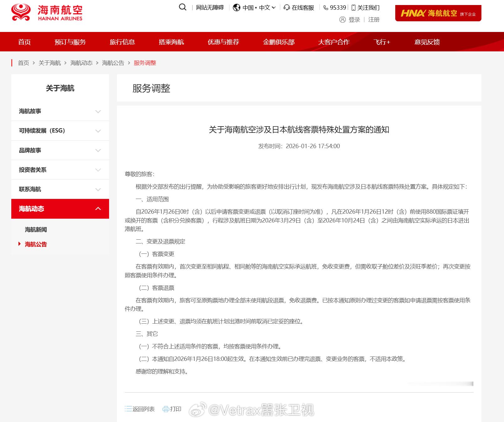The image size is (504, 422).
Task: Click the notice title 关于海南航空涉及日本航线客票特殊处置方案的通知
Action: pyautogui.click(x=299, y=130)
